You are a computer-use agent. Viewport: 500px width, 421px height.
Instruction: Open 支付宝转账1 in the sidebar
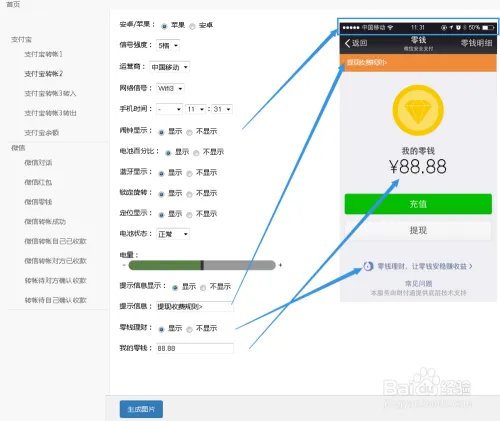(43, 54)
